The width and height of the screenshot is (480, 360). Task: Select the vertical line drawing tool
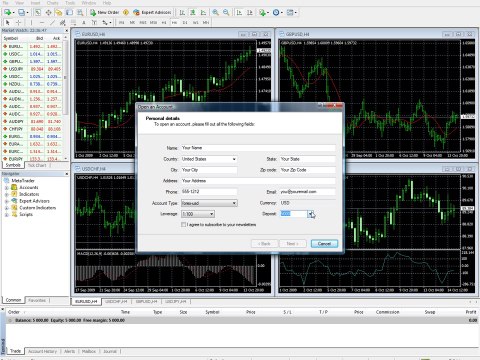(31, 22)
